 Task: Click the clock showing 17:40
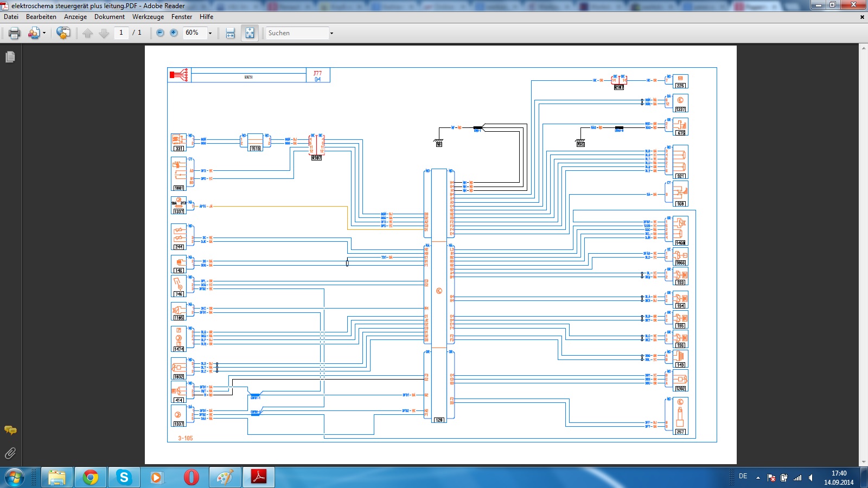click(839, 478)
